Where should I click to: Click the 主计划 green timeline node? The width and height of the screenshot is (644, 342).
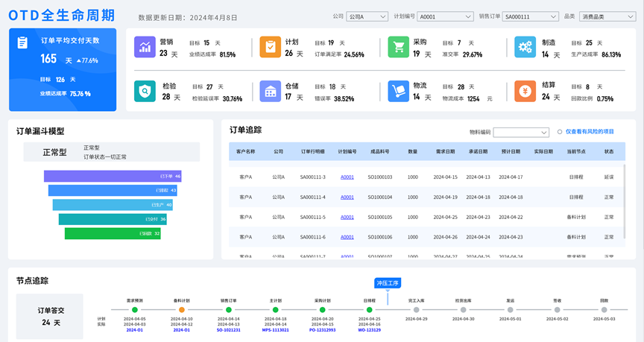pyautogui.click(x=276, y=310)
